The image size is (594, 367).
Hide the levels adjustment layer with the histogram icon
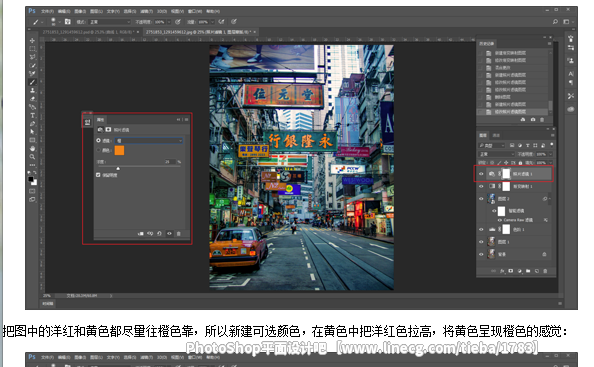tap(481, 230)
